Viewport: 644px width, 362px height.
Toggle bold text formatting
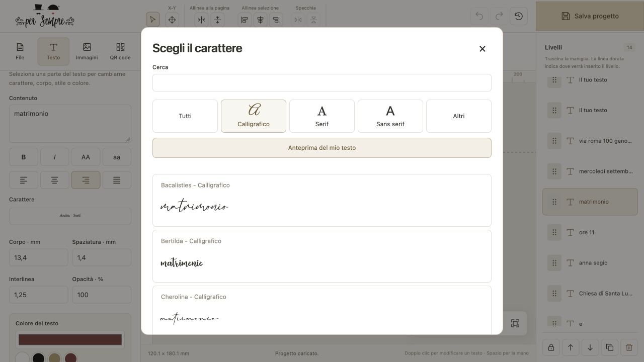(x=24, y=157)
